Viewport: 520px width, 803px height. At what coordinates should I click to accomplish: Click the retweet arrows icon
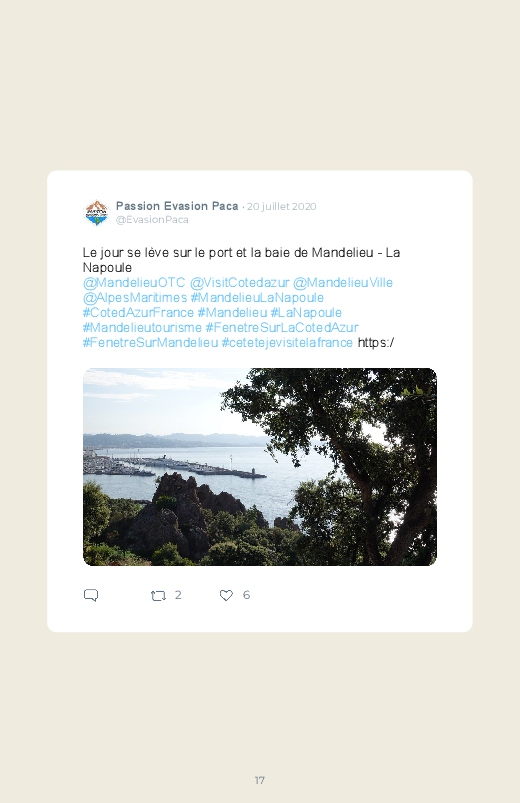click(158, 596)
